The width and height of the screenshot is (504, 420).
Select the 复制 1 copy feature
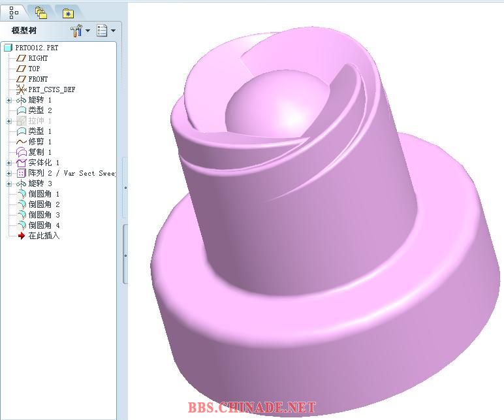(40, 152)
